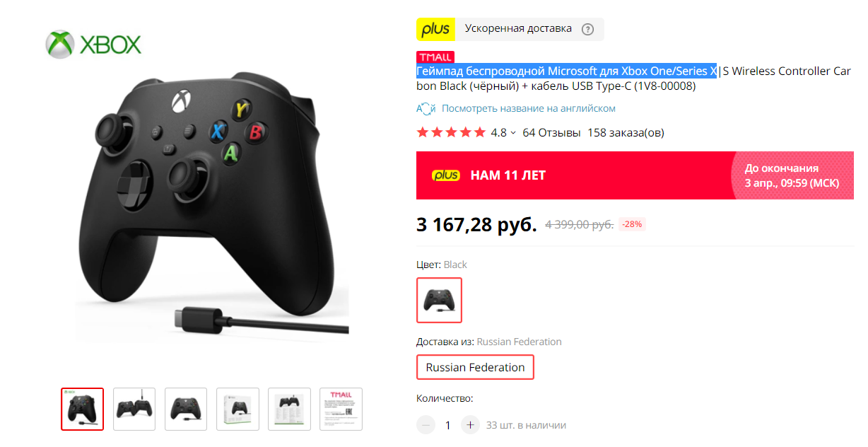
Task: Open the 'Посмотреть название на английском' link
Action: (529, 108)
